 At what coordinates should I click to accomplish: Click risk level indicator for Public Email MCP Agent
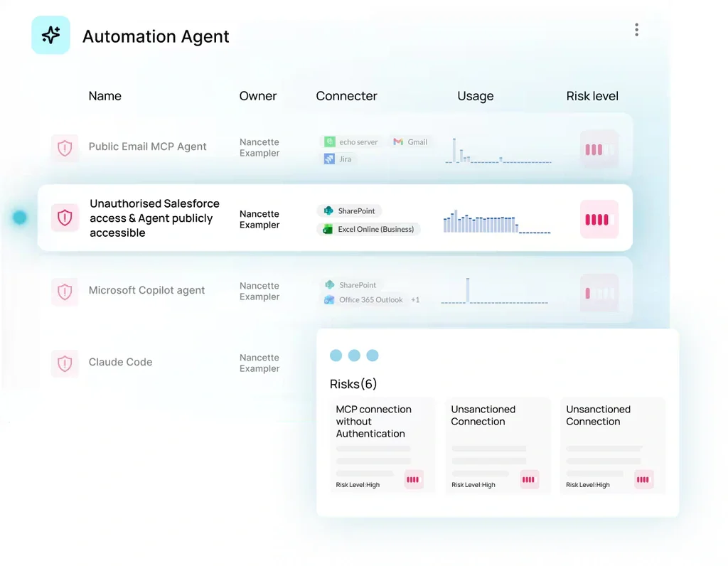(x=599, y=149)
